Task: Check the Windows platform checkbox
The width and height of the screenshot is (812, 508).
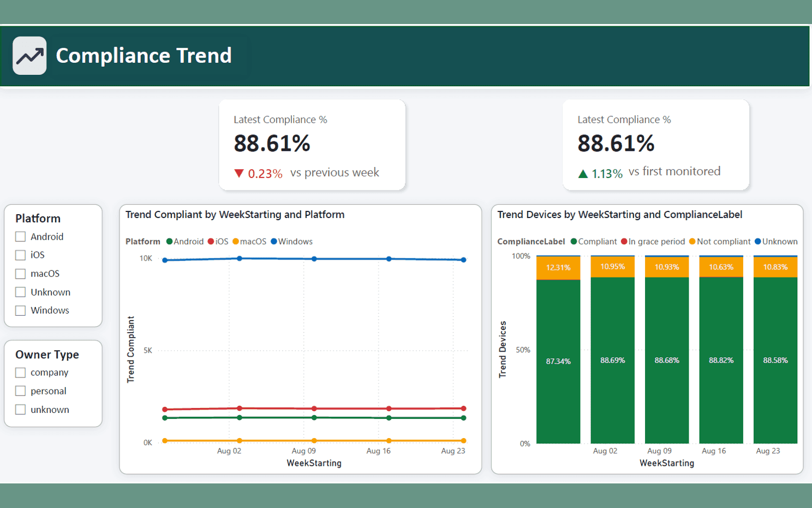Action: click(21, 310)
